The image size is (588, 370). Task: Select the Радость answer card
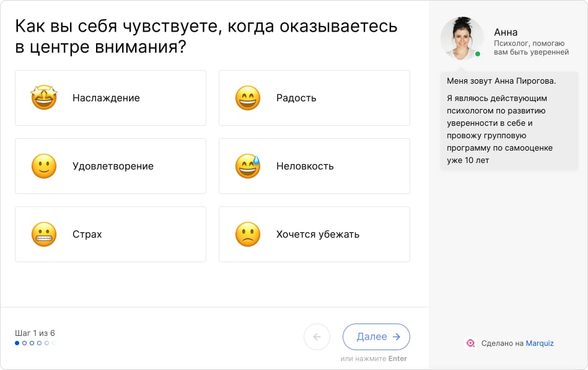[314, 98]
